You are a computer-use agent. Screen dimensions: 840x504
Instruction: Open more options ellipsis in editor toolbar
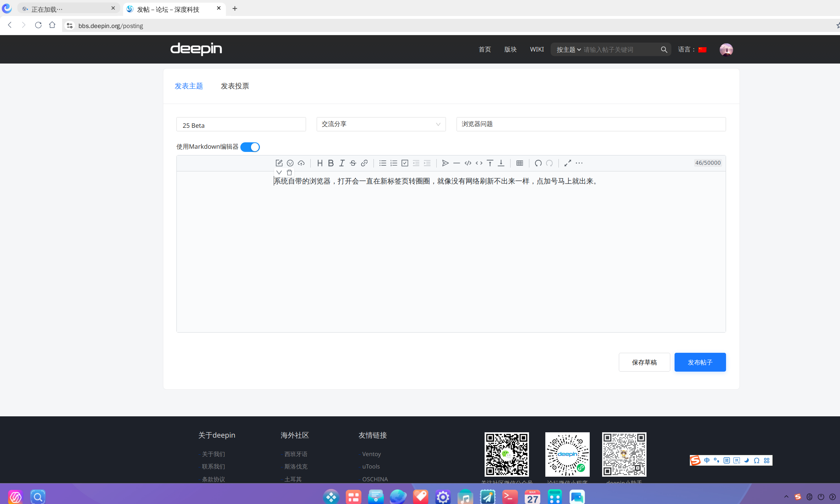click(579, 163)
